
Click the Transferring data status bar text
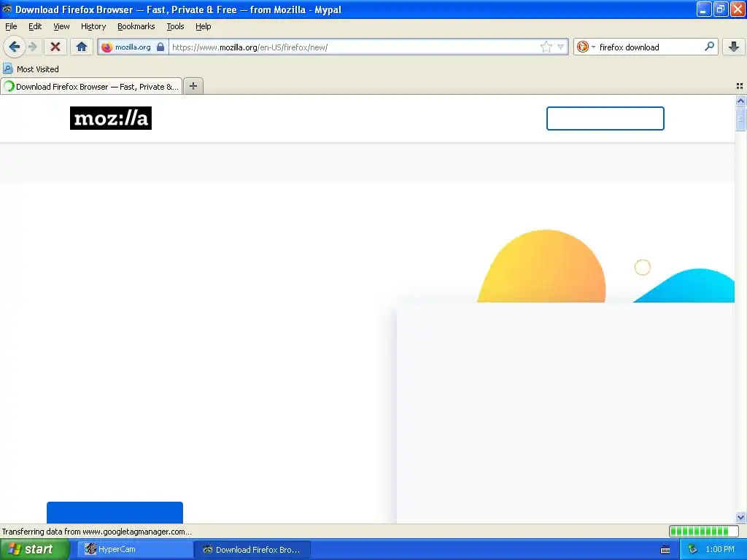[x=97, y=532]
